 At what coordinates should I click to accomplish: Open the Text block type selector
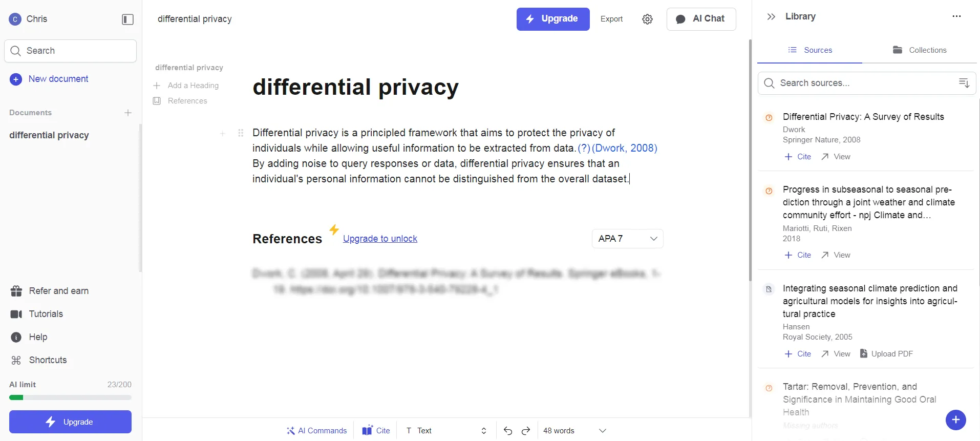point(445,431)
